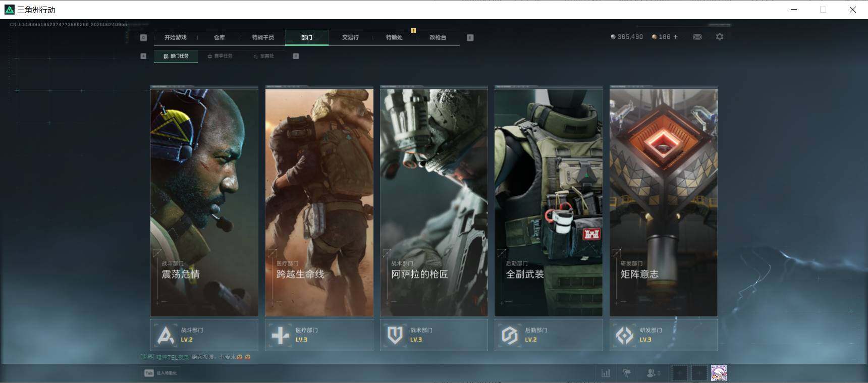Open the mail envelope icon
This screenshot has height=383, width=868.
pos(697,37)
